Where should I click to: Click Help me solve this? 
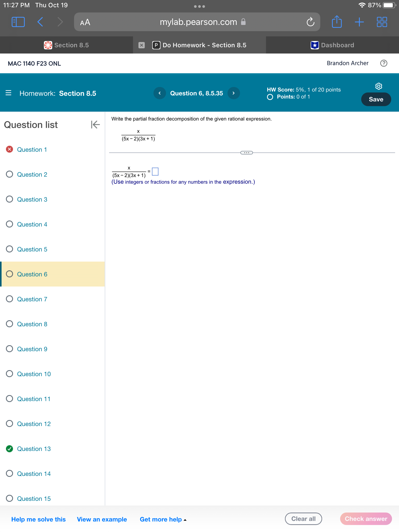coord(38,519)
